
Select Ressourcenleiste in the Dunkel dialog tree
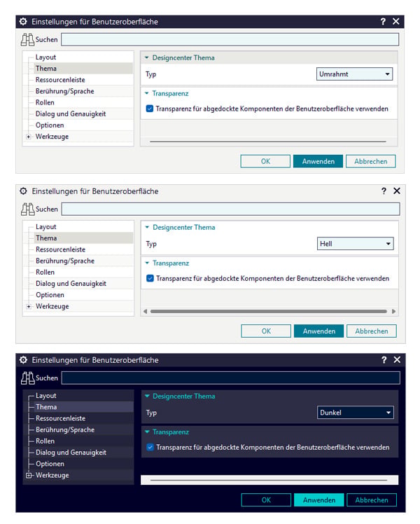60,418
